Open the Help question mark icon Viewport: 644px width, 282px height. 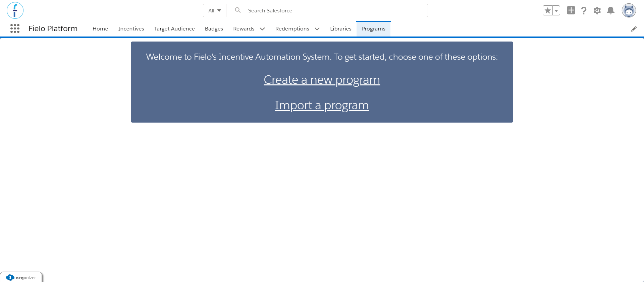point(584,11)
